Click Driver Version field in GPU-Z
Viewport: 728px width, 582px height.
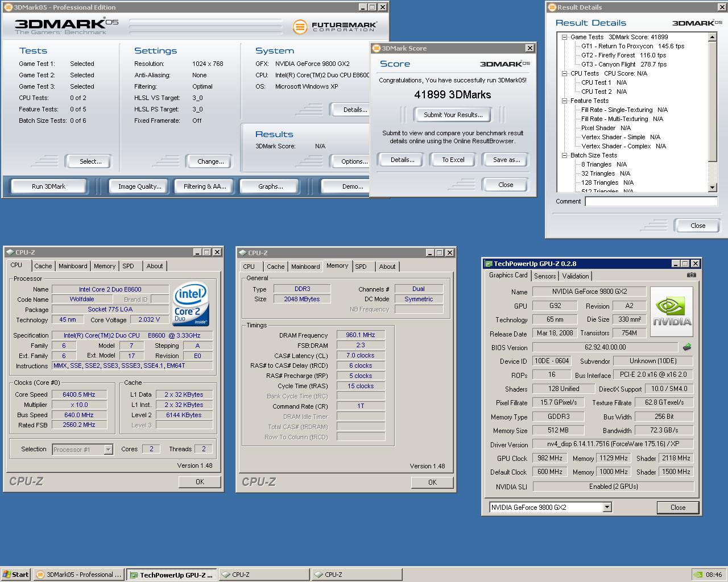(613, 444)
